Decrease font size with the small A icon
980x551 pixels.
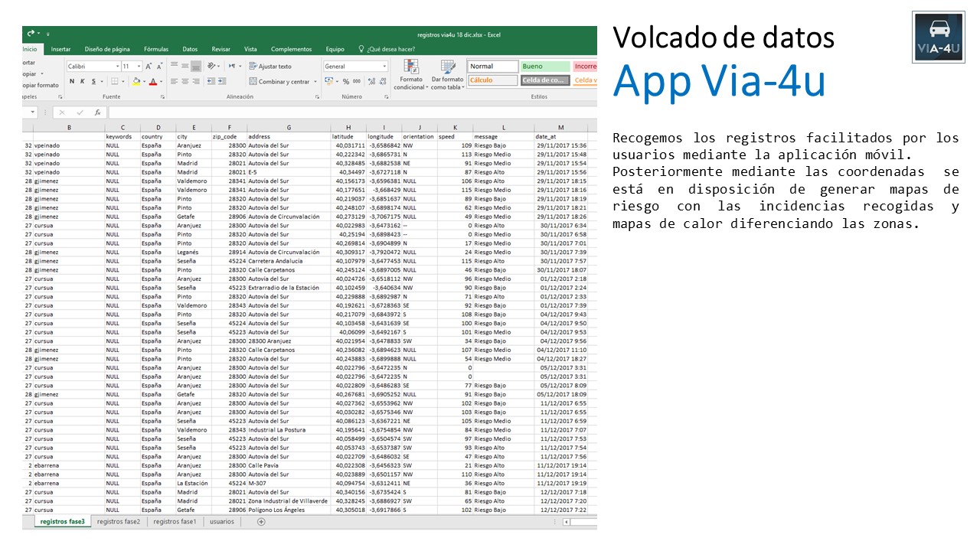[x=159, y=67]
